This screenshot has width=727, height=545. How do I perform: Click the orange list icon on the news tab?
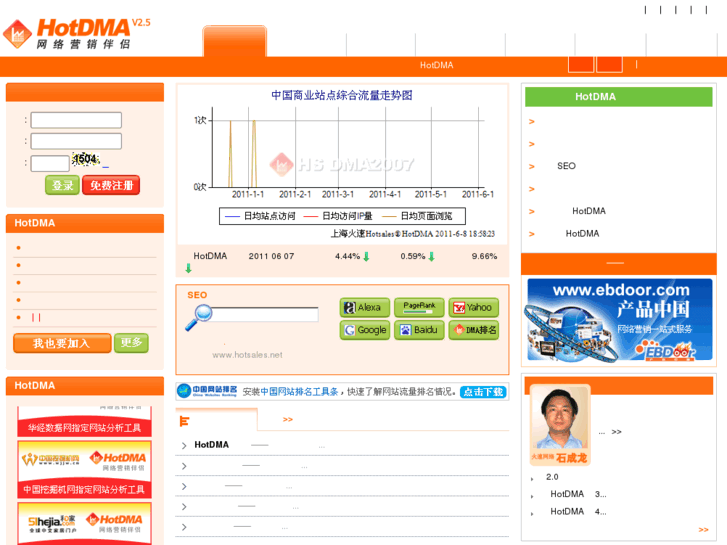(x=184, y=421)
